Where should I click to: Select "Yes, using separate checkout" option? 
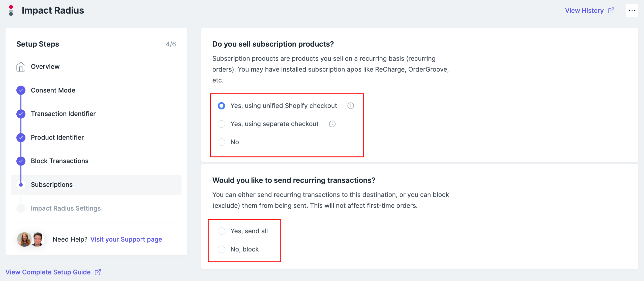[x=221, y=124]
